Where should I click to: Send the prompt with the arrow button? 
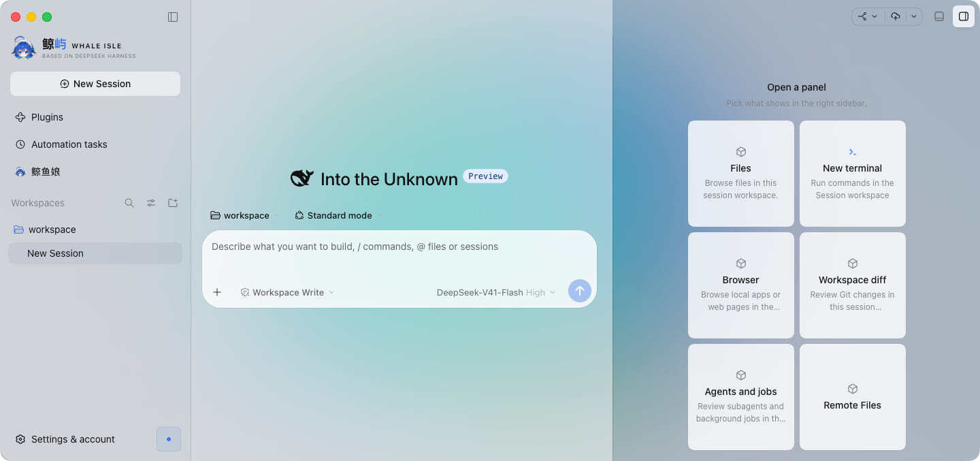tap(580, 291)
